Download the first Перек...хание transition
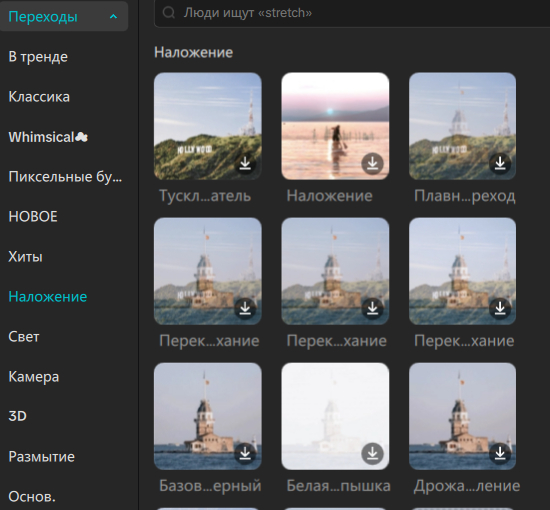The width and height of the screenshot is (550, 510). click(x=245, y=309)
